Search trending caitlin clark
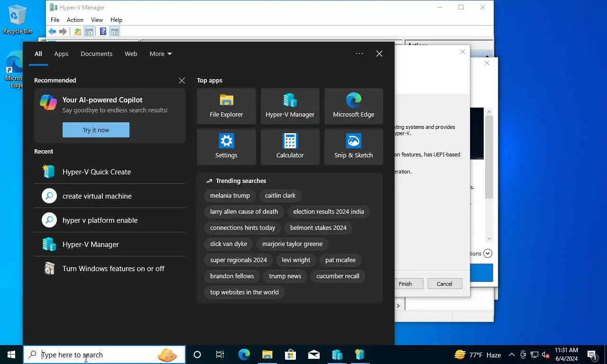 280,196
